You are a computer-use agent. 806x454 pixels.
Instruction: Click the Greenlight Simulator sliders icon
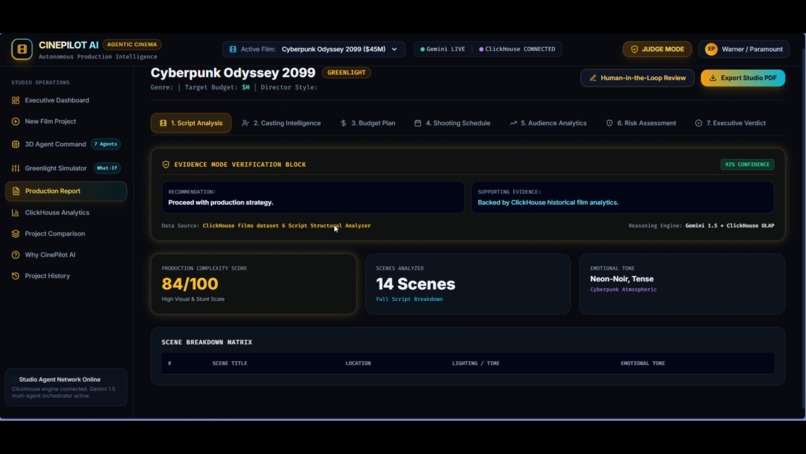(x=15, y=168)
